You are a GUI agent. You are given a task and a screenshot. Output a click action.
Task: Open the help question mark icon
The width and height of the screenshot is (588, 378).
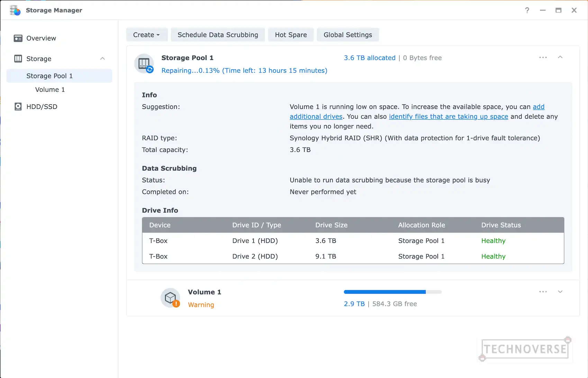[x=527, y=10]
